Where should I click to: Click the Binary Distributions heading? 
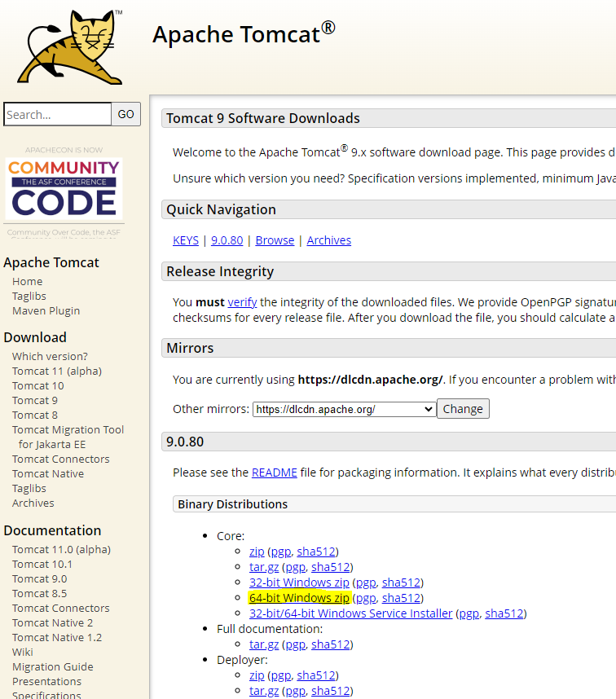[x=233, y=504]
